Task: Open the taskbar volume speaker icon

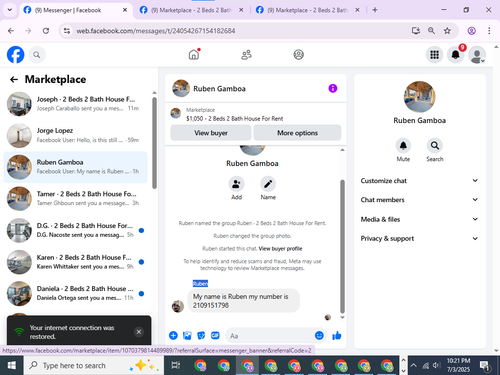Action: click(x=436, y=365)
